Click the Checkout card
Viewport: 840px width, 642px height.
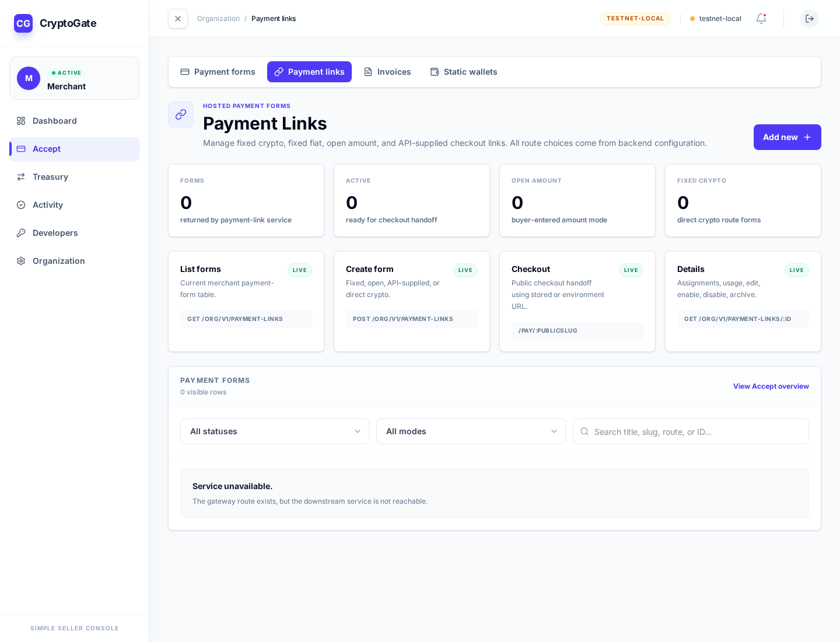click(577, 302)
